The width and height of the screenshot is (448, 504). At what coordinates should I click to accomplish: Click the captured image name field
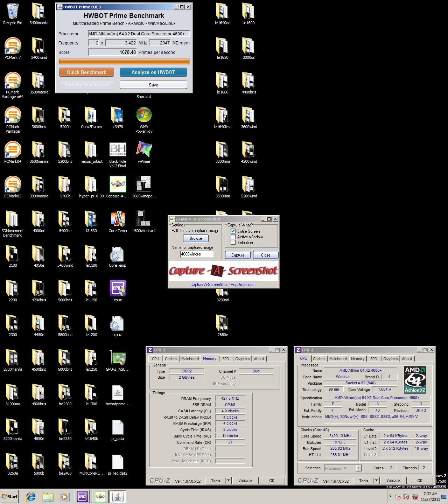click(197, 254)
